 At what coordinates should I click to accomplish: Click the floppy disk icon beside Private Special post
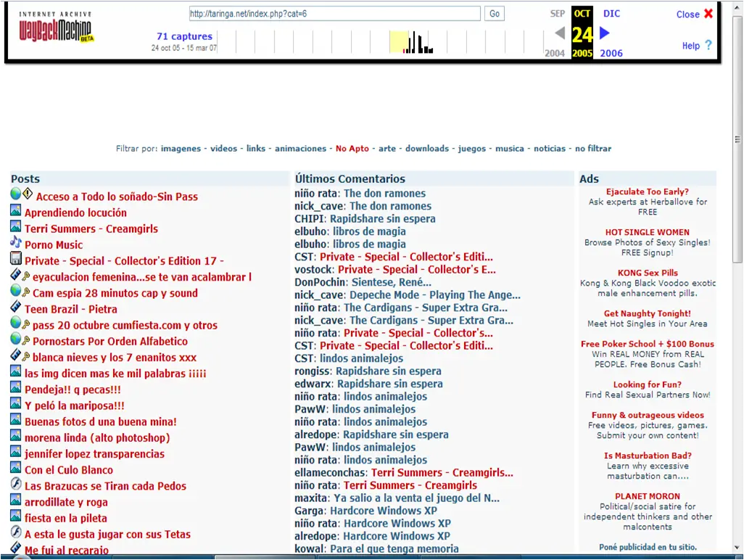click(16, 258)
